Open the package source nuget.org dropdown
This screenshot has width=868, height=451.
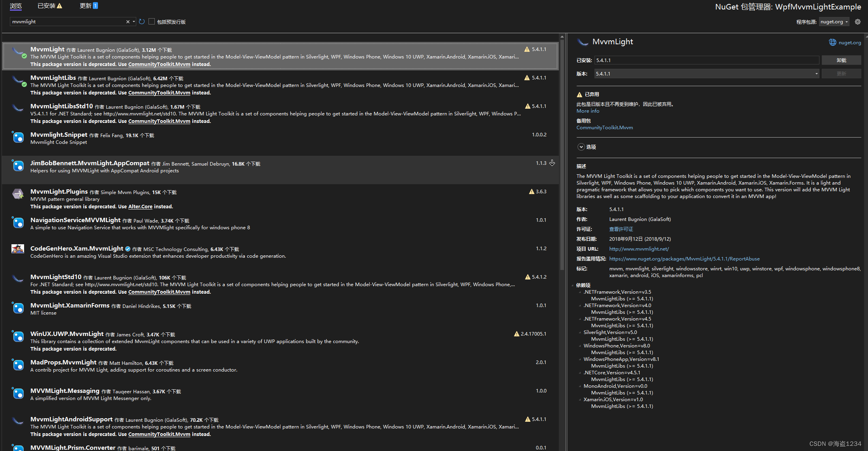pos(834,22)
